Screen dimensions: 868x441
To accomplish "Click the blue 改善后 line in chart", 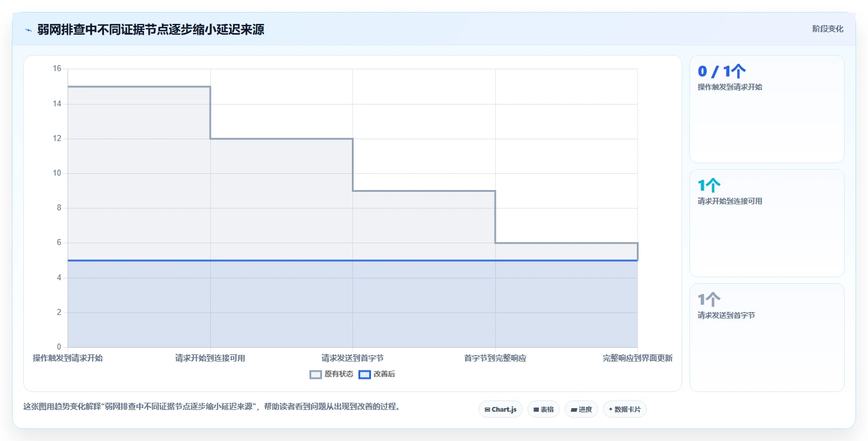I will [352, 261].
